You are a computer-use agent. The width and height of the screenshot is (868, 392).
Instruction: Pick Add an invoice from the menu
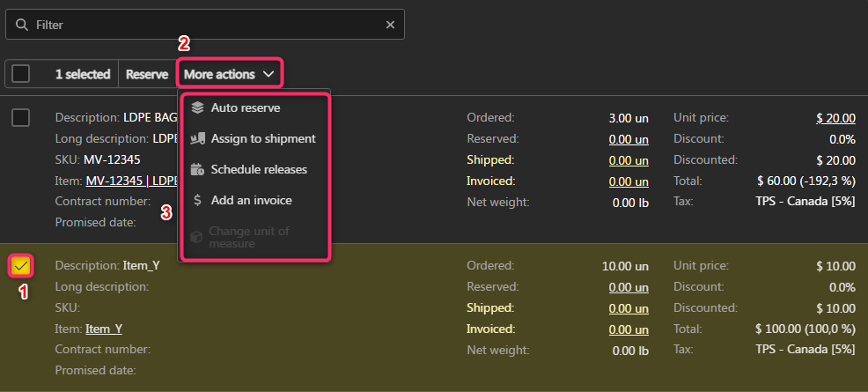point(251,200)
